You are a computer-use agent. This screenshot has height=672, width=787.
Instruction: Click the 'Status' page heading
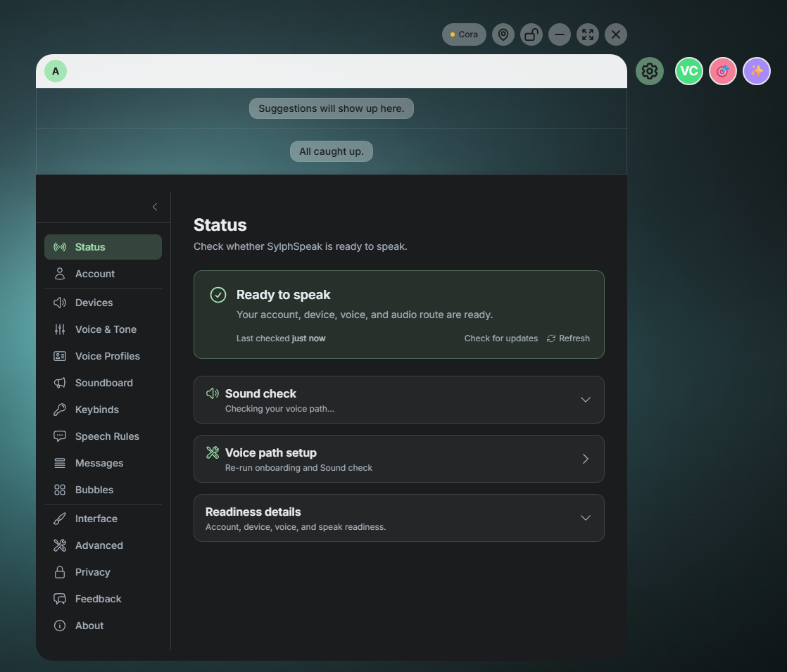point(220,225)
